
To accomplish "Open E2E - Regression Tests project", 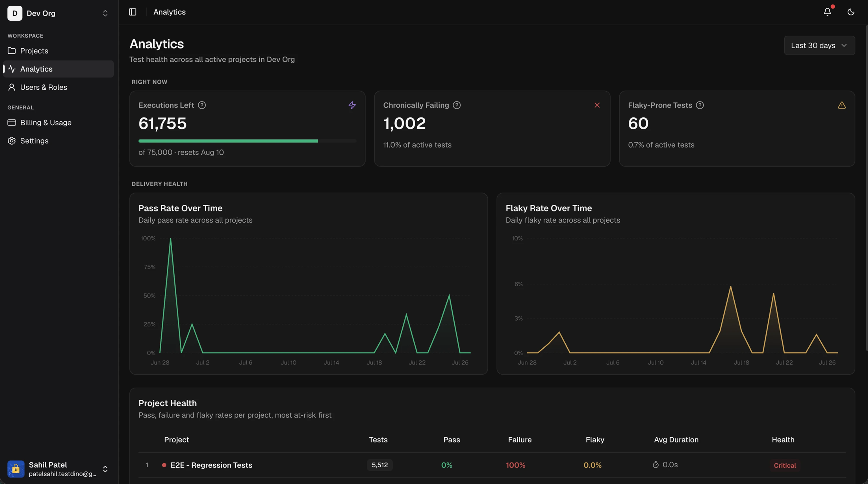I will [211, 465].
